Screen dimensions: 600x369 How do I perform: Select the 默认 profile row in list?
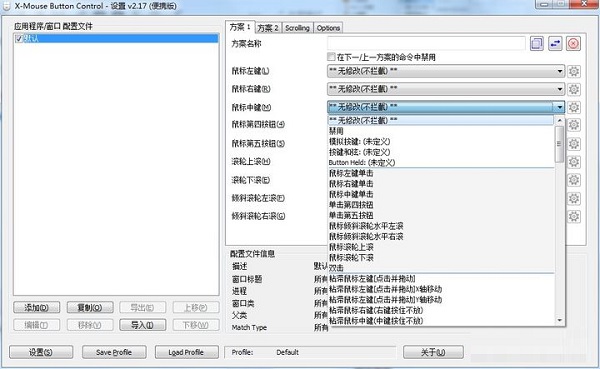[116, 38]
